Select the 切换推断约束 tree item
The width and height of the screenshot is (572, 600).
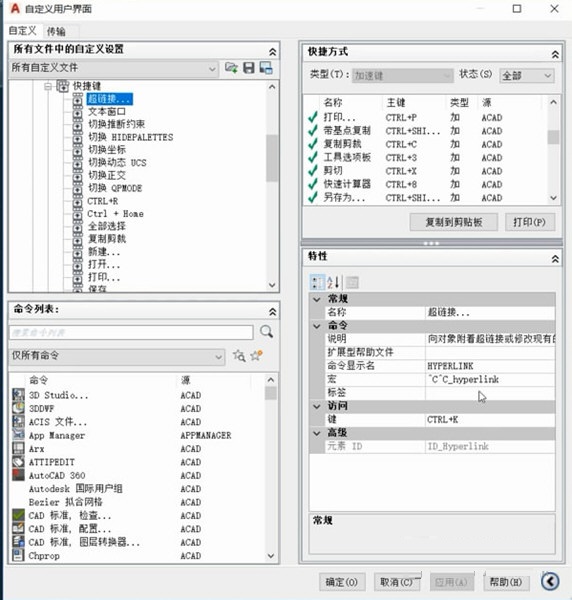(x=117, y=124)
